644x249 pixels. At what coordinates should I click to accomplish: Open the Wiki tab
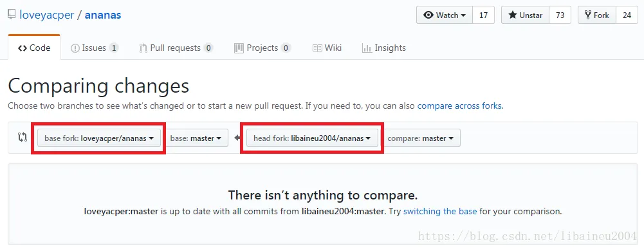pyautogui.click(x=327, y=48)
